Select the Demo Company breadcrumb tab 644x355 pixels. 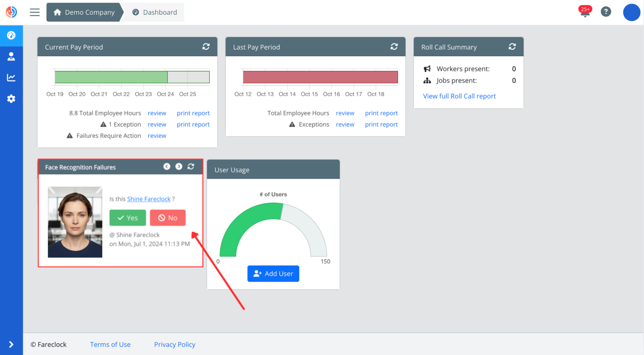click(x=83, y=12)
